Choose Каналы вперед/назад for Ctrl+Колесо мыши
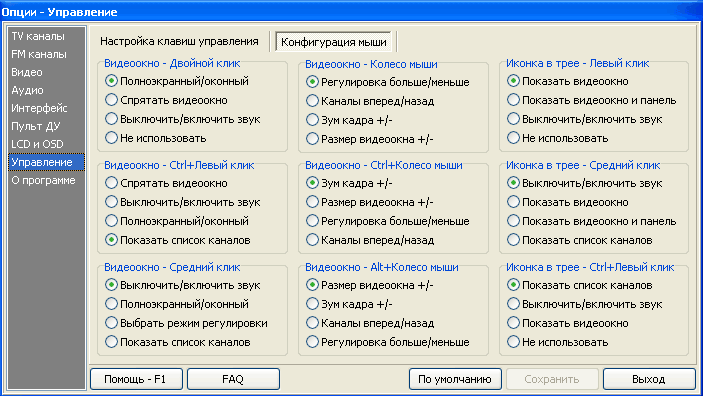This screenshot has width=703, height=396. click(x=370, y=240)
